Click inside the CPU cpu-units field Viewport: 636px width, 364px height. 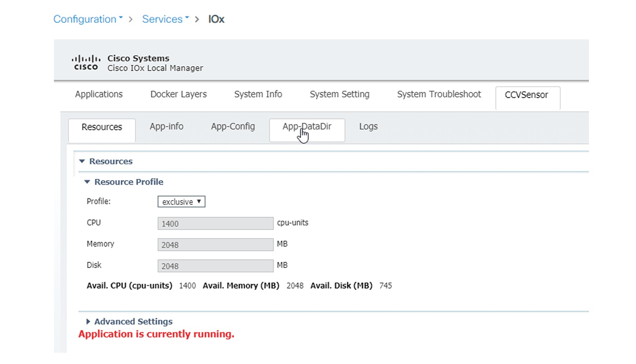[215, 223]
